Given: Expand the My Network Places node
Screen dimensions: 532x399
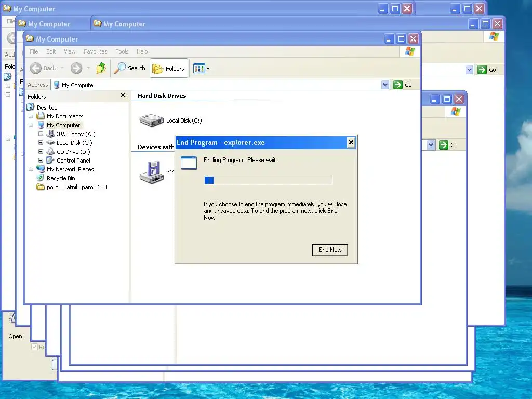Looking at the screenshot, I should pos(31,169).
